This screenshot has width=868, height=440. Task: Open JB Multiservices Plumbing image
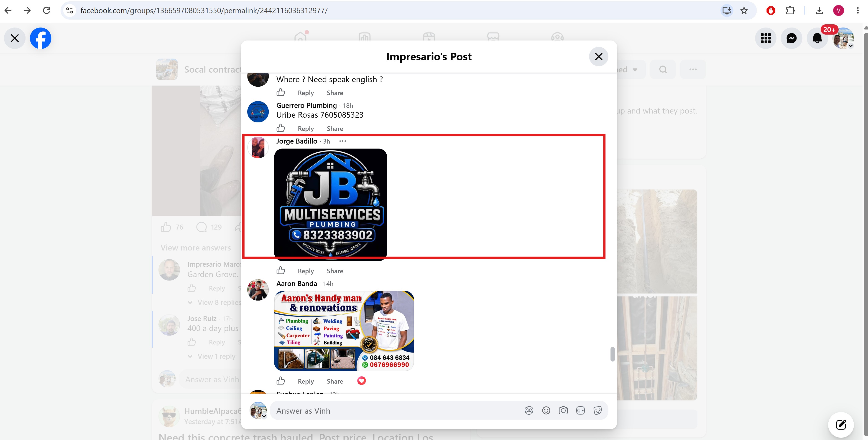(331, 205)
